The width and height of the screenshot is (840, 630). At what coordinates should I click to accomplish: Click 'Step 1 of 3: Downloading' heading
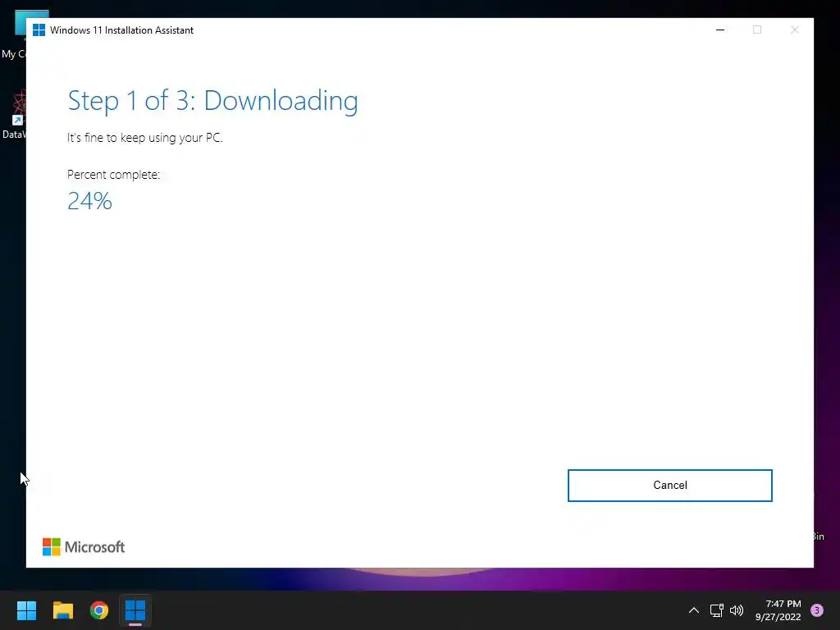click(212, 101)
